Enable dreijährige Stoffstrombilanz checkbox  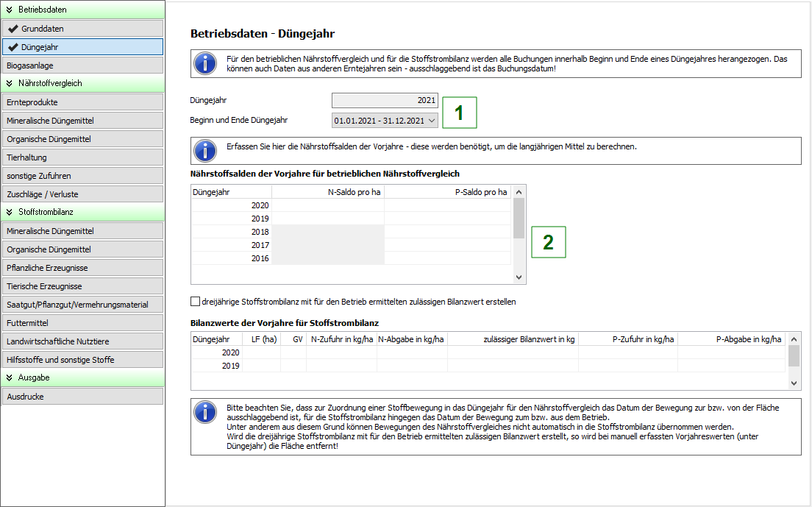coord(196,302)
